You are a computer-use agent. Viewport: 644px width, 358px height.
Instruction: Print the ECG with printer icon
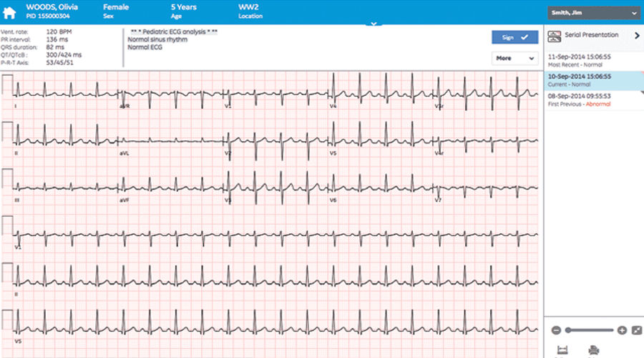click(593, 350)
